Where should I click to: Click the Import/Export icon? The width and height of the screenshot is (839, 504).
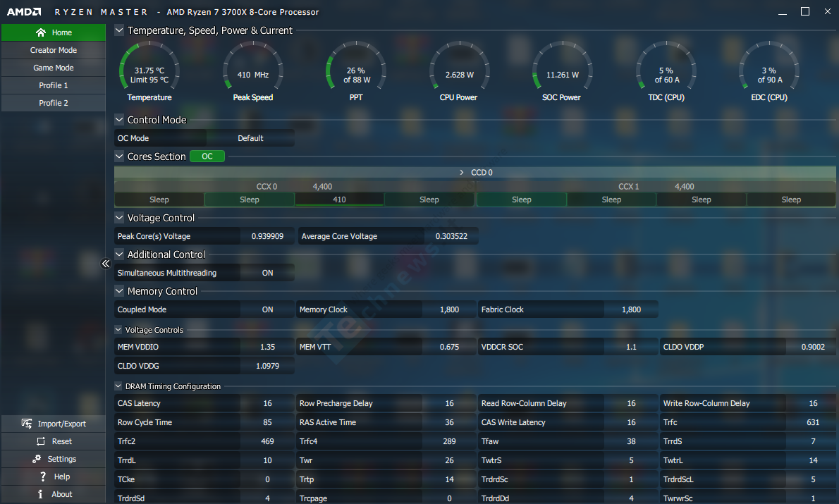click(26, 424)
